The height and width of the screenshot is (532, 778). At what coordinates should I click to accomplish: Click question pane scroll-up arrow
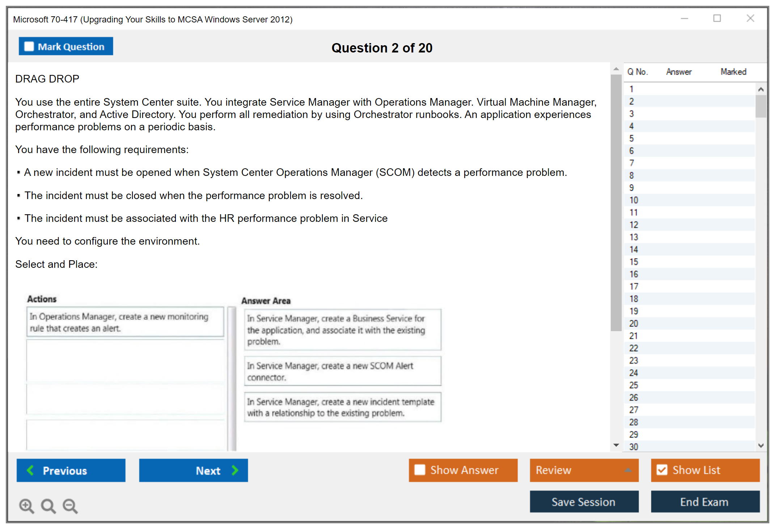(616, 69)
